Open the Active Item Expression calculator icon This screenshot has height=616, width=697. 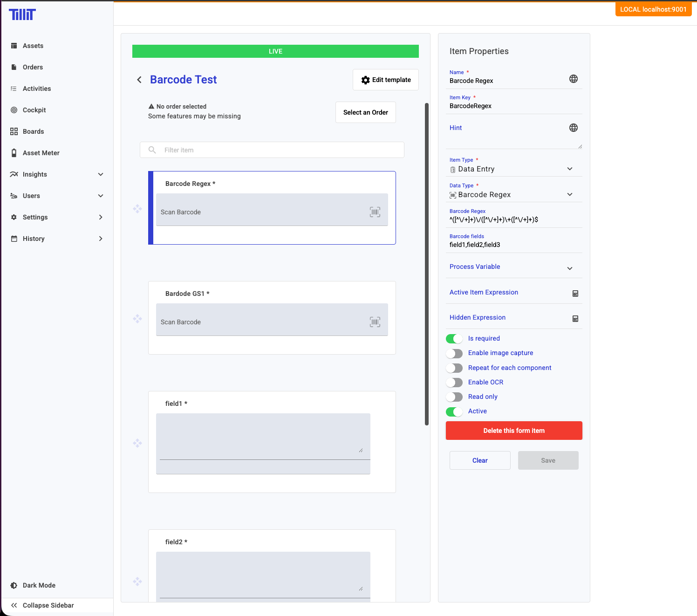pyautogui.click(x=575, y=294)
